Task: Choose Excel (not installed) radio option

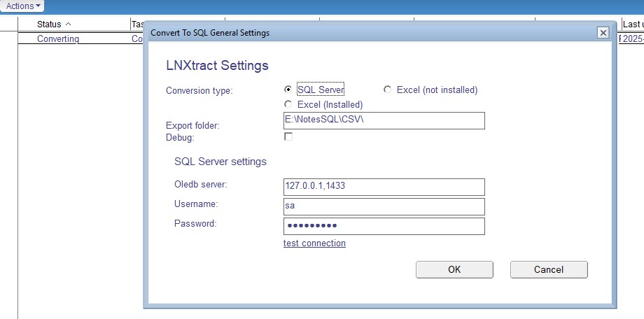Action: pyautogui.click(x=388, y=90)
